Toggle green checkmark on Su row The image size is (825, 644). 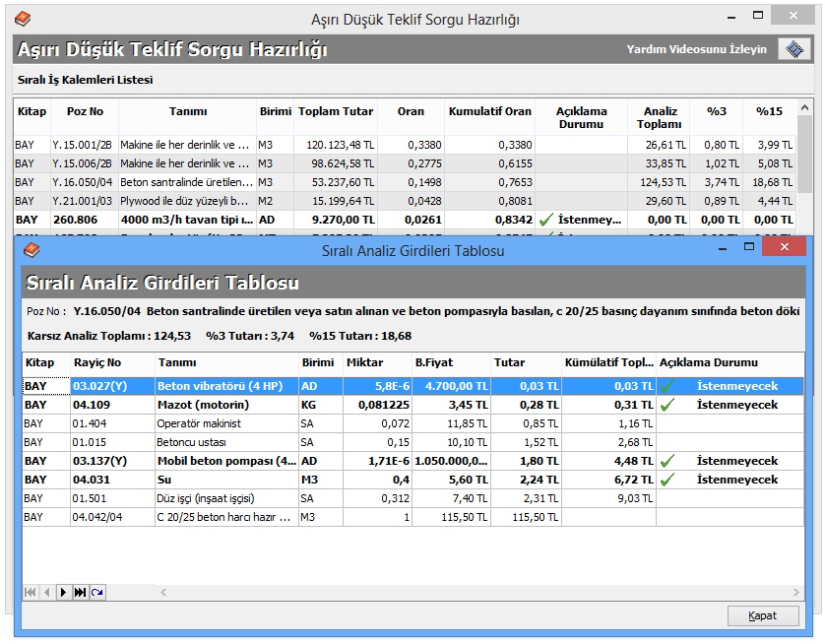point(666,480)
